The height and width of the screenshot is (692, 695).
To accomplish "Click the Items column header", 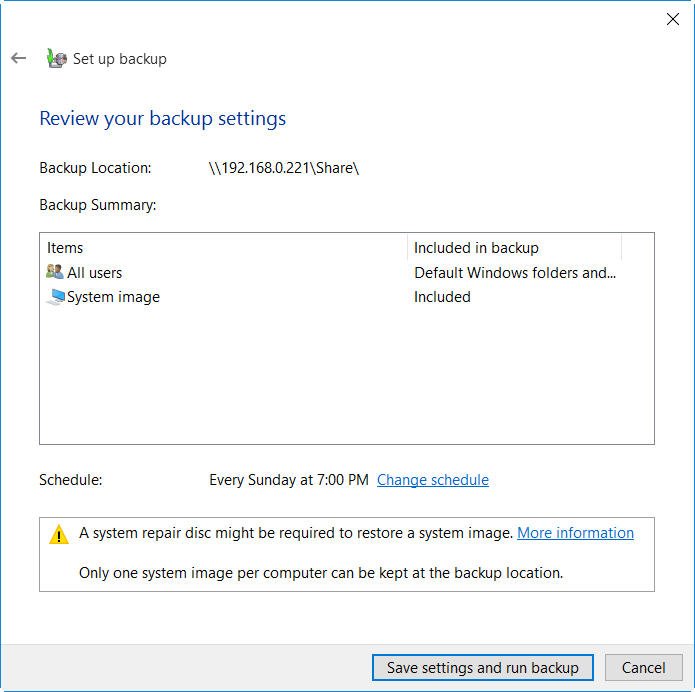I will pyautogui.click(x=223, y=247).
